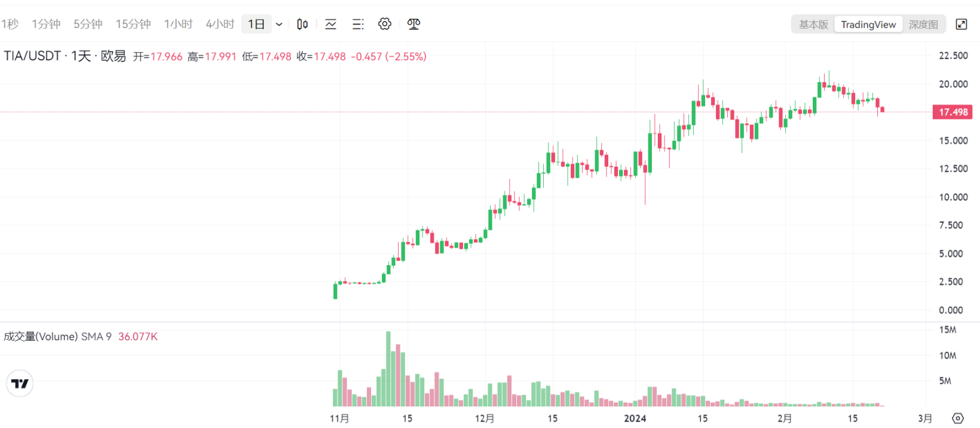This screenshot has height=428, width=980.
Task: Open the chart templates list icon
Action: click(x=358, y=24)
